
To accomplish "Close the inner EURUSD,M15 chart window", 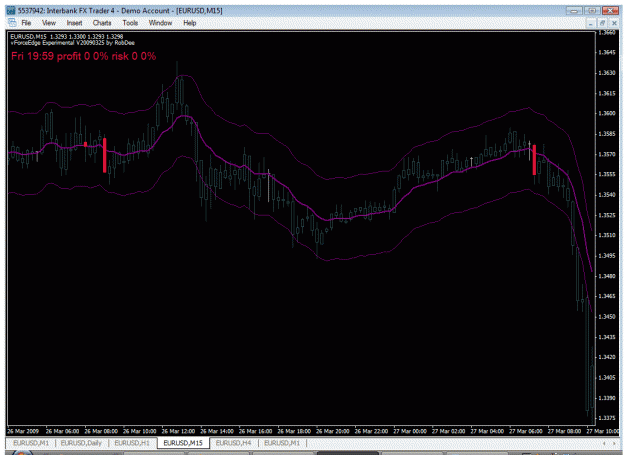I will tap(614, 24).
